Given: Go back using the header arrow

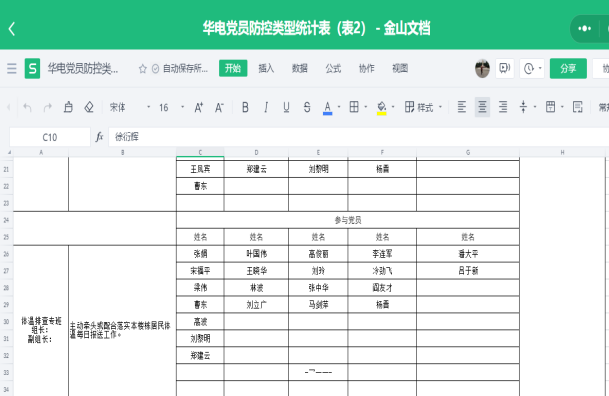Looking at the screenshot, I should [12, 29].
